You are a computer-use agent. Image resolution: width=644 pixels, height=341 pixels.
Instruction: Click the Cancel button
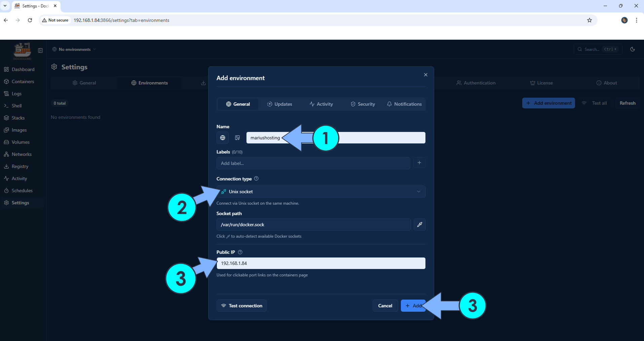[x=385, y=306]
